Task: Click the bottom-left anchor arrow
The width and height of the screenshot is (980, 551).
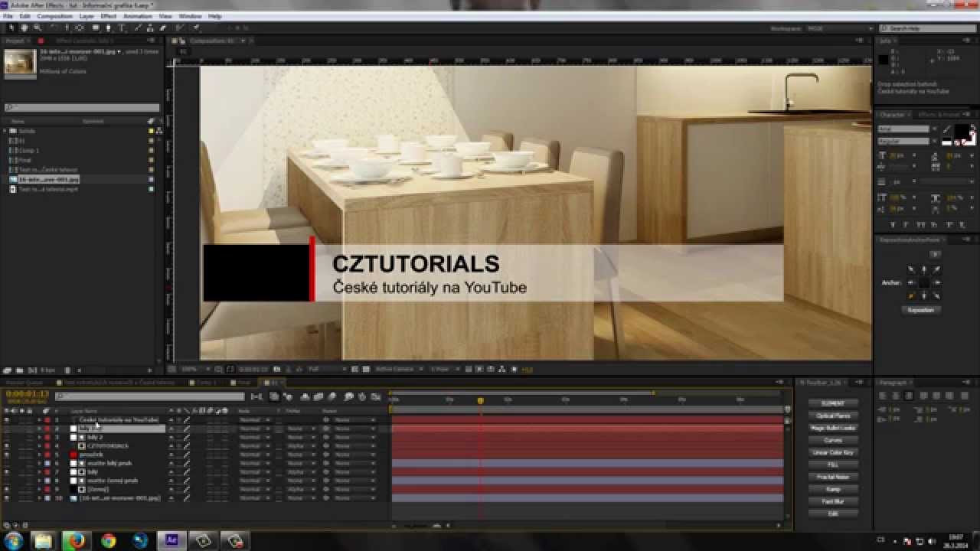Action: 910,296
